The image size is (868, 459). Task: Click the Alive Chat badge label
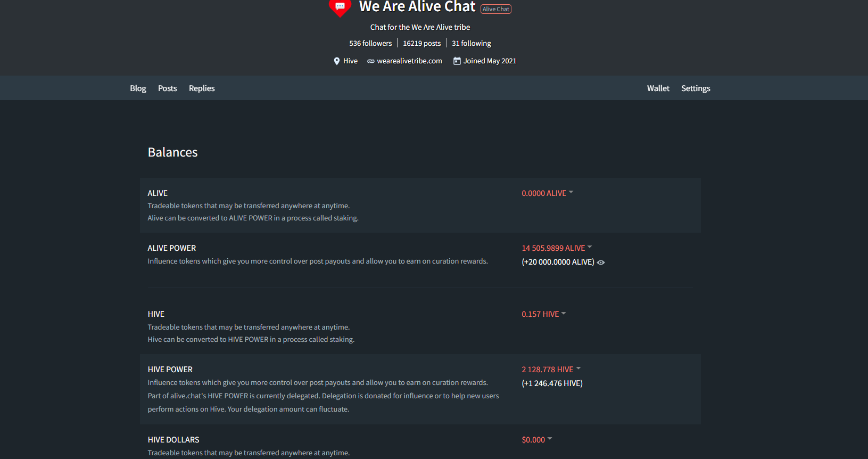coord(496,9)
